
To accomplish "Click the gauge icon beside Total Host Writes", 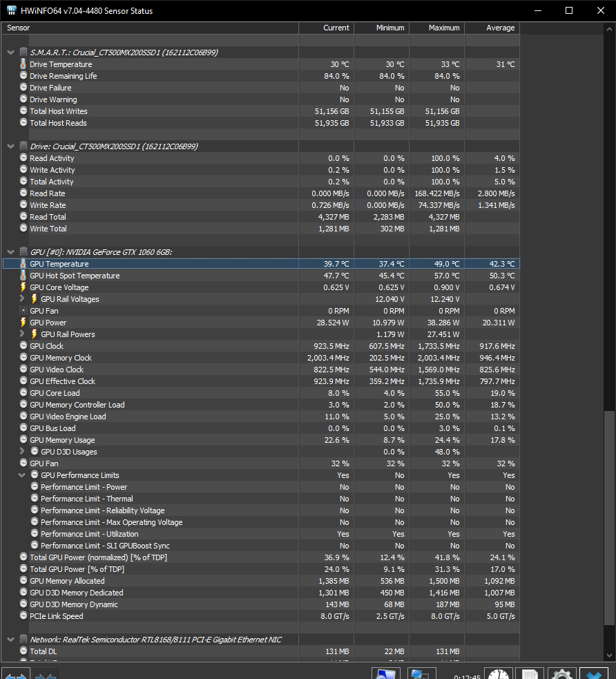I will 23,111.
